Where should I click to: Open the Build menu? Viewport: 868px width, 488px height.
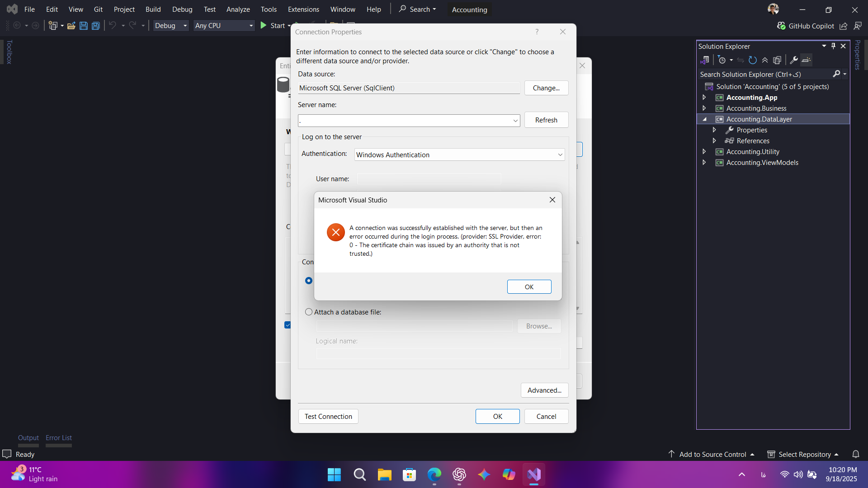(x=153, y=9)
